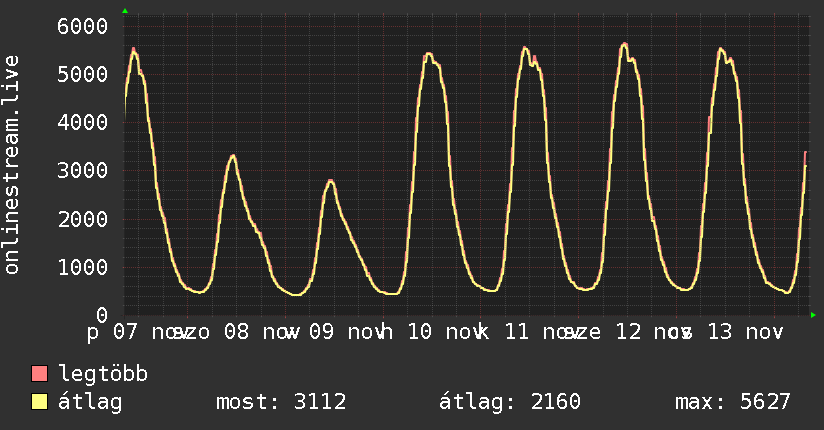This screenshot has height=430, width=824.
Task: Click the green arrow atop the y-axis
Action: click(124, 11)
